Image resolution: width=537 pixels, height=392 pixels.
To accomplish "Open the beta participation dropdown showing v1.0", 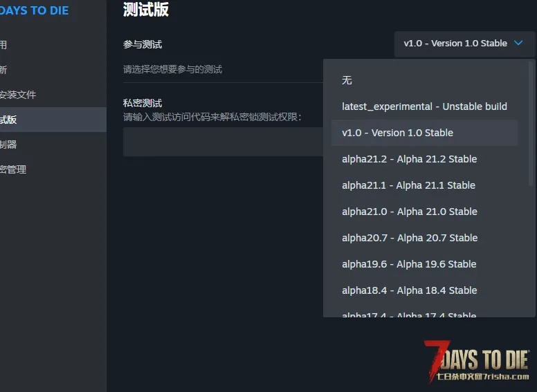I will [464, 44].
